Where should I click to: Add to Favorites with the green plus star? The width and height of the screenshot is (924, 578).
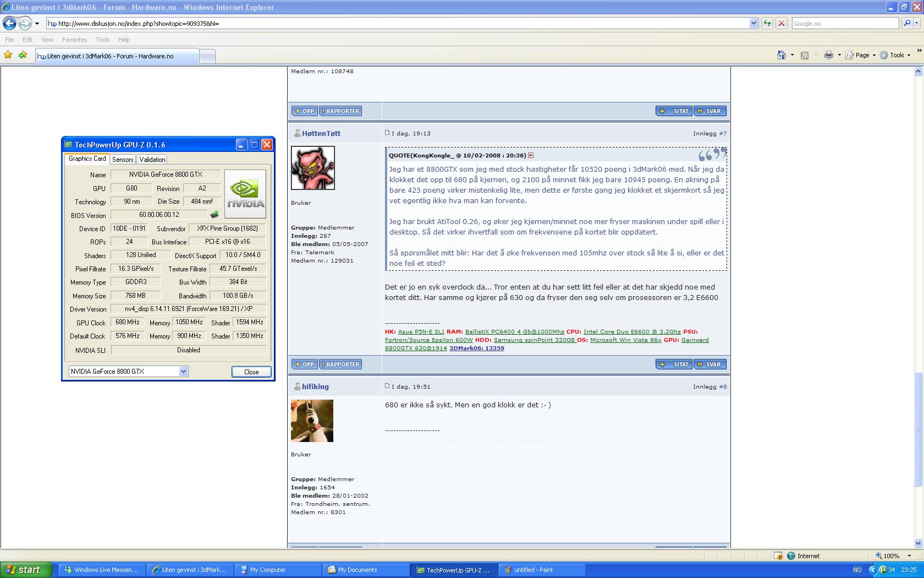pos(23,55)
